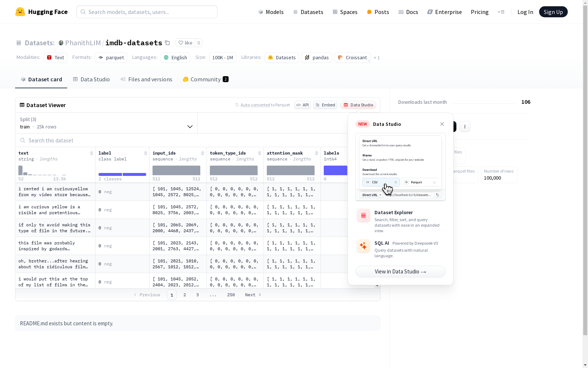Click the imdb-datasets title link
588x368 pixels.
(x=134, y=43)
